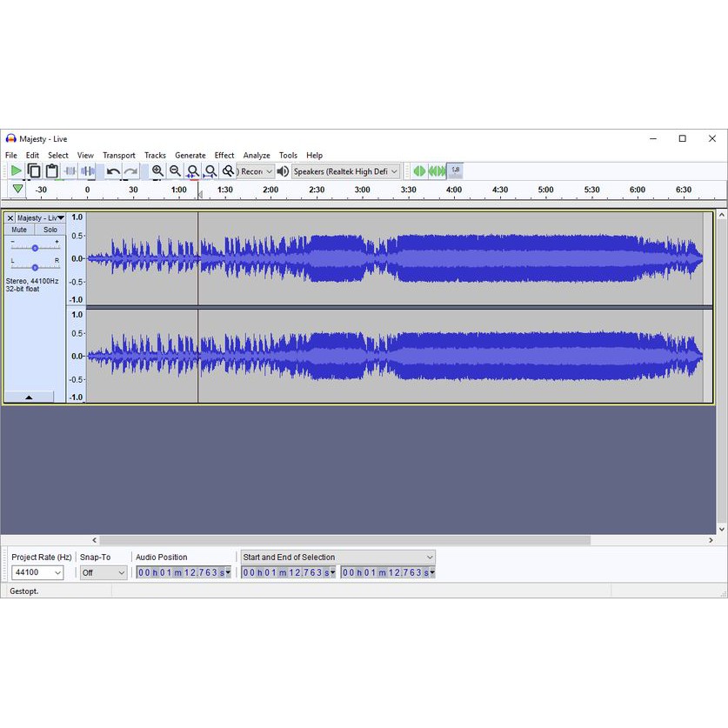Screen dimensions: 728x728
Task: Click the Undo arrow icon
Action: [x=113, y=171]
